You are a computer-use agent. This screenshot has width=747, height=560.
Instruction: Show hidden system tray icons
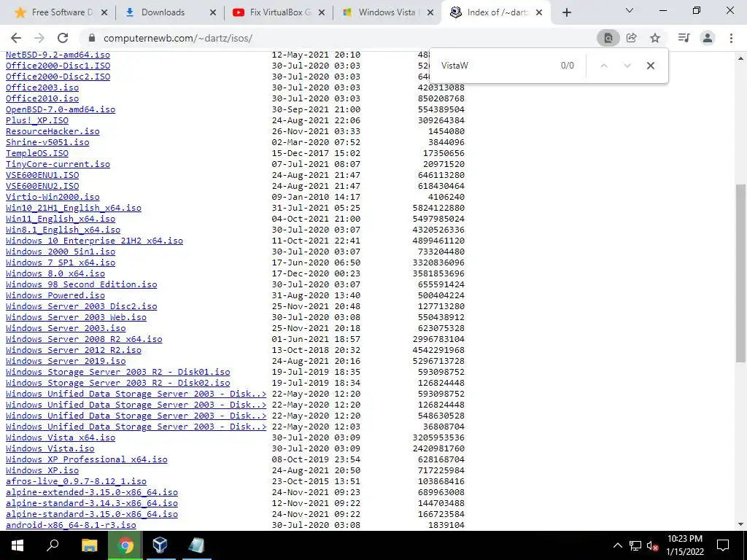point(617,545)
